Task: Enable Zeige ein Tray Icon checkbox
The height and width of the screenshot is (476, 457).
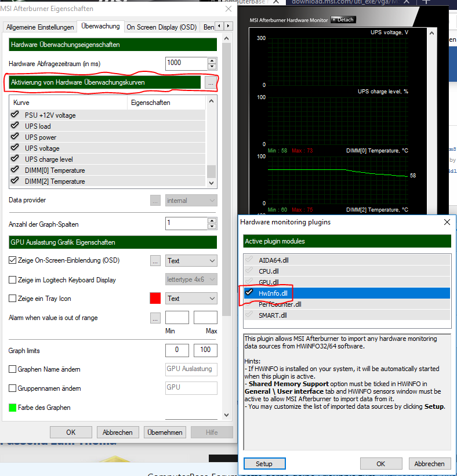Action: click(x=12, y=299)
